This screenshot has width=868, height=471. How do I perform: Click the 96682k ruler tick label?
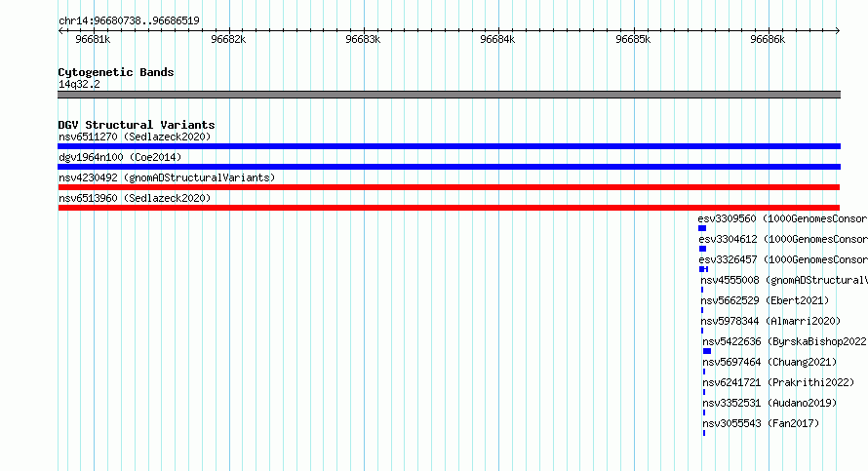coord(228,39)
